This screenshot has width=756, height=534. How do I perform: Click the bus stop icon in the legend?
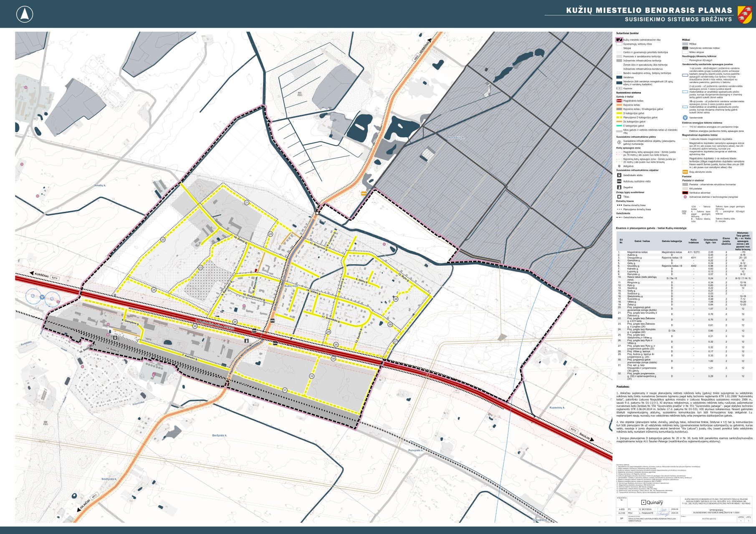(619, 181)
